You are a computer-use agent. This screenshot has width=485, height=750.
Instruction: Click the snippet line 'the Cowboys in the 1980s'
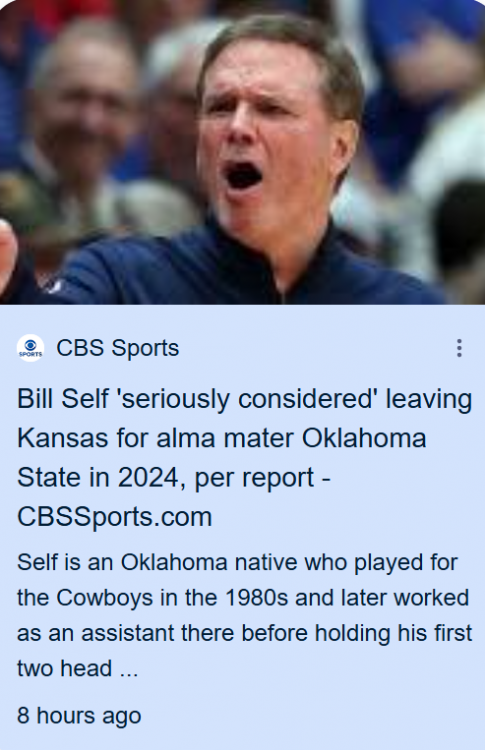243,597
